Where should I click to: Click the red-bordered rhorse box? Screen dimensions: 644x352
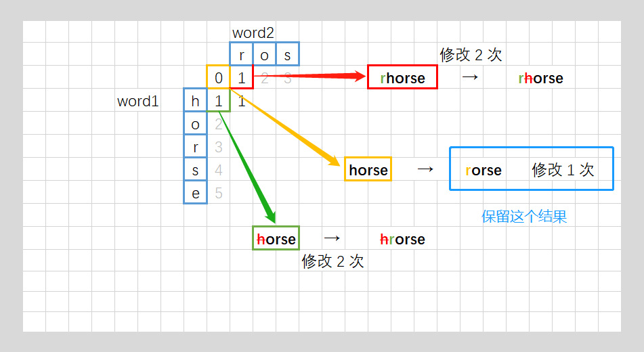pyautogui.click(x=403, y=78)
